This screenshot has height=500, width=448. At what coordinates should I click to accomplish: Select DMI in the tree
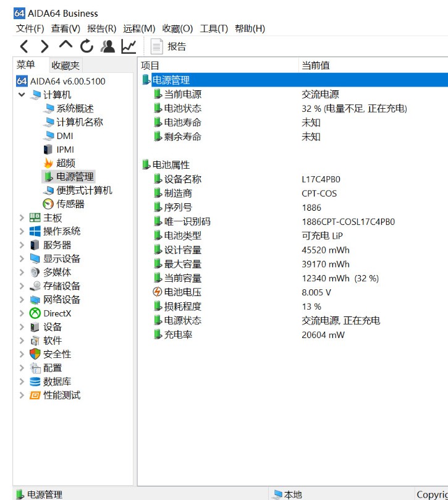coord(65,136)
